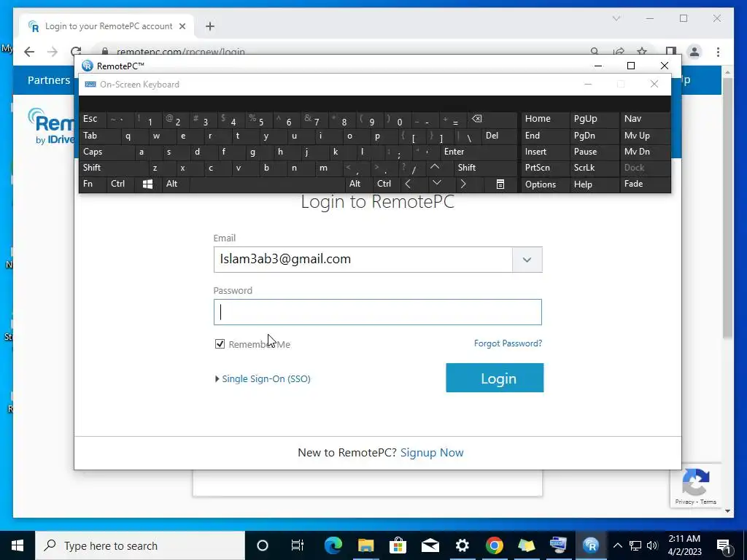Click the Help key on On-Screen Keyboard

pos(594,184)
